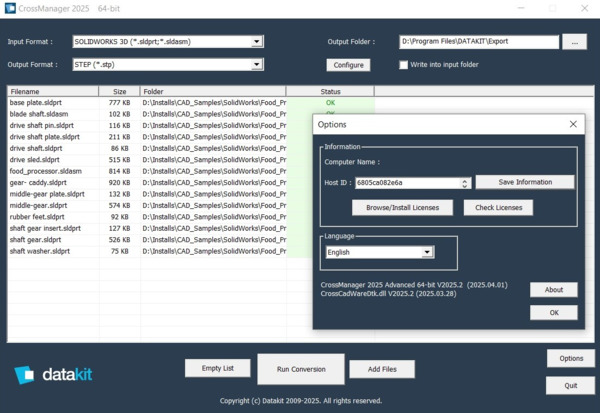Close the Options dialog
The width and height of the screenshot is (600, 413).
[x=573, y=124]
